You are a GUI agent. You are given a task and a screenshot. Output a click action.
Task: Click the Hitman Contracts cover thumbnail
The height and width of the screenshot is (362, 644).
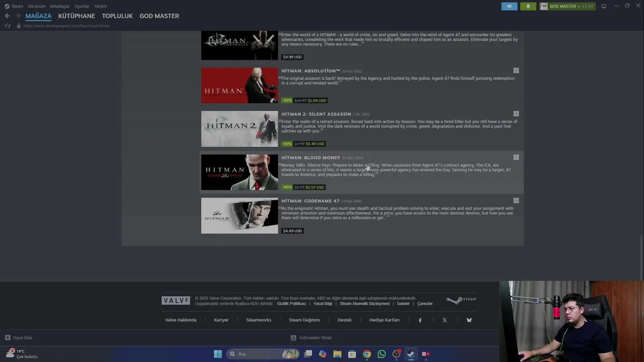click(239, 45)
